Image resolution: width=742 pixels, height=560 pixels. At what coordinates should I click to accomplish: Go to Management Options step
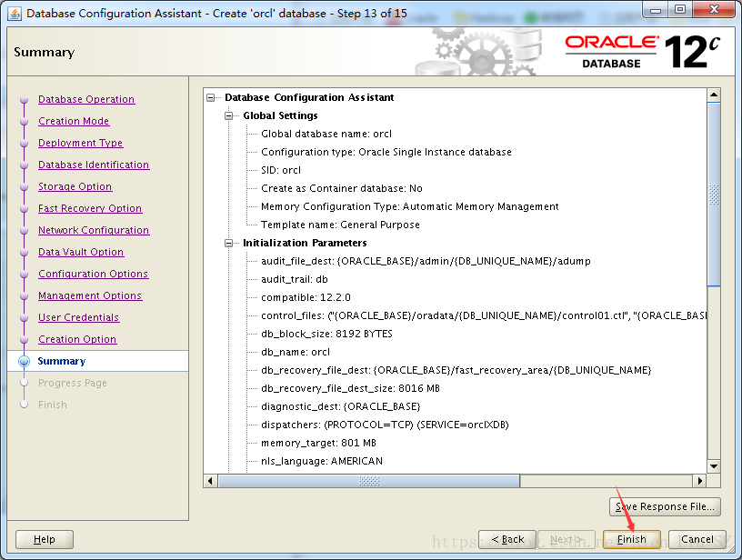[x=90, y=295]
